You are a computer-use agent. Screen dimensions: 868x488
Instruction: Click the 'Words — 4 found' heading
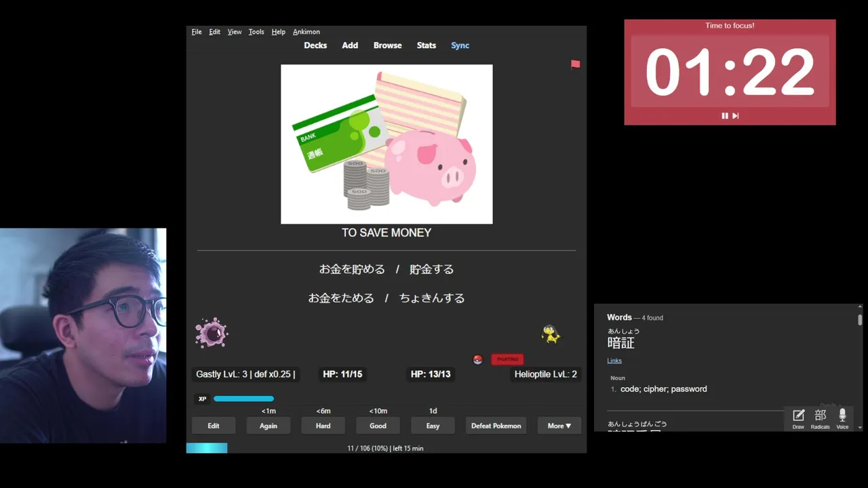click(x=635, y=317)
